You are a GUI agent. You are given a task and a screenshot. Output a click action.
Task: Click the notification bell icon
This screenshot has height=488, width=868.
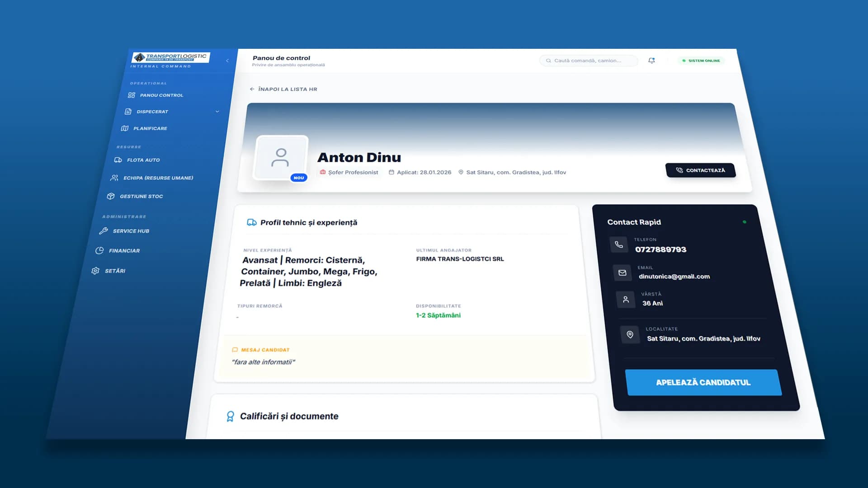pos(651,61)
